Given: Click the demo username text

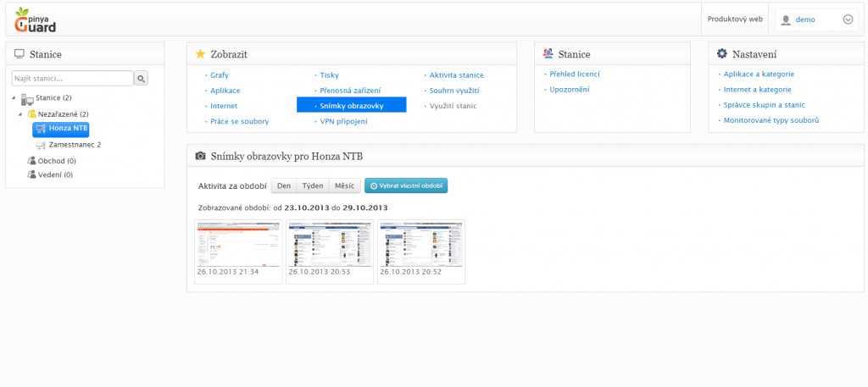Looking at the screenshot, I should (x=805, y=19).
